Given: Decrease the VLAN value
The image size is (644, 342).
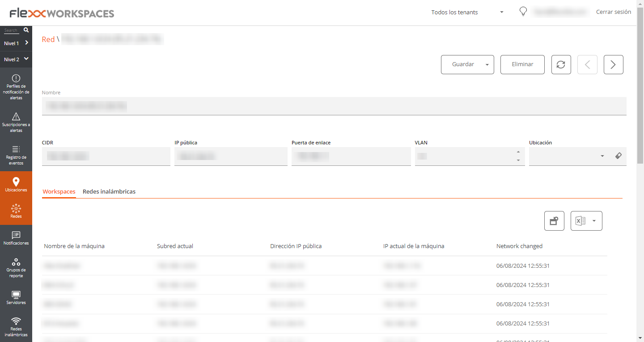Looking at the screenshot, I should point(518,160).
